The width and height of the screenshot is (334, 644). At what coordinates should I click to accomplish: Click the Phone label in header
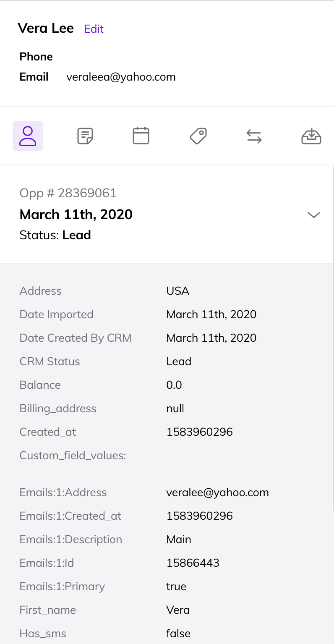(x=36, y=57)
